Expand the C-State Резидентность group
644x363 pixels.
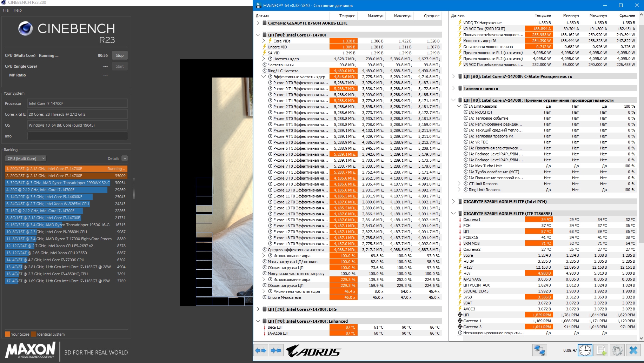click(453, 76)
